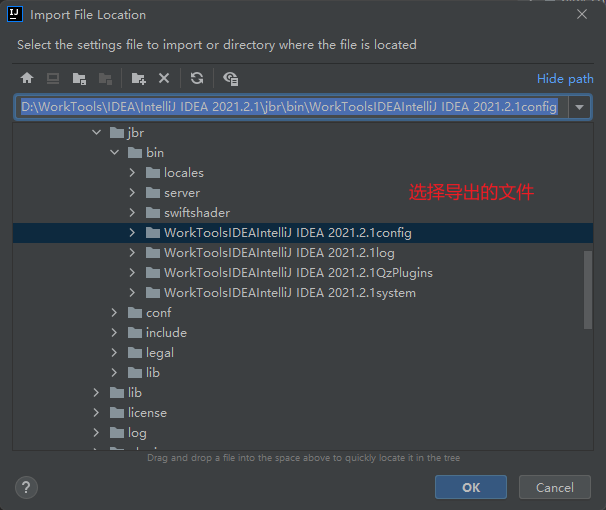Expand the 2021.2.1config folder chevron
This screenshot has width=606, height=510.
click(132, 233)
